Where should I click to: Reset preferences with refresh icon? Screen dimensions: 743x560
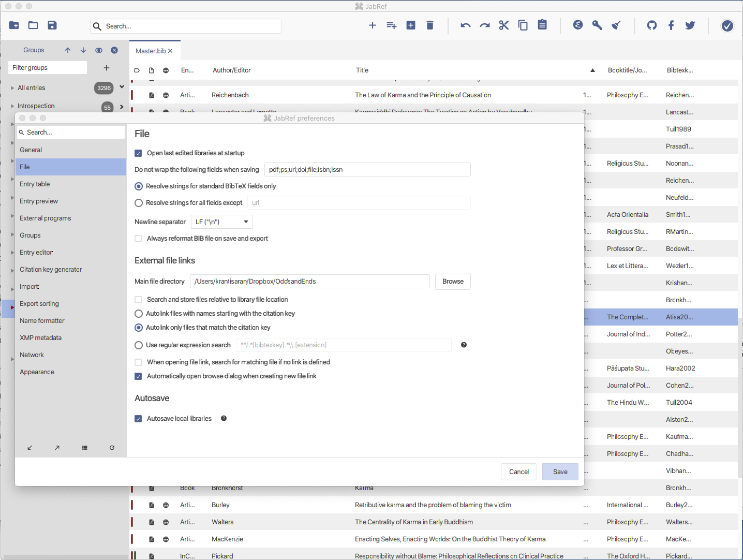point(112,448)
